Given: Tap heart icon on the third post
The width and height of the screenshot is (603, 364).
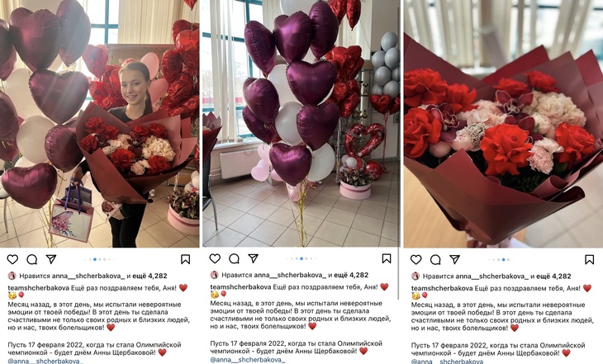Looking at the screenshot, I should click(x=416, y=259).
